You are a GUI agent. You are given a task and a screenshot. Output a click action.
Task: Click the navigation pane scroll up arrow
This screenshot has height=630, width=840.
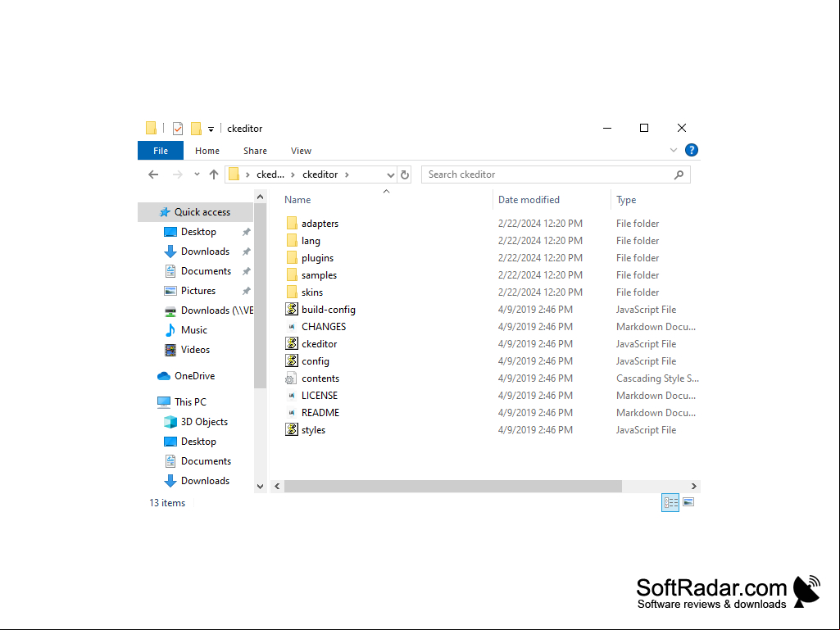point(261,197)
